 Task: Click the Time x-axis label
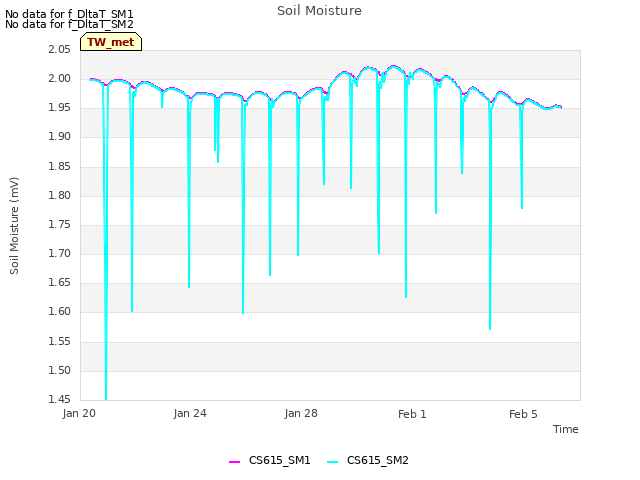pos(565,429)
